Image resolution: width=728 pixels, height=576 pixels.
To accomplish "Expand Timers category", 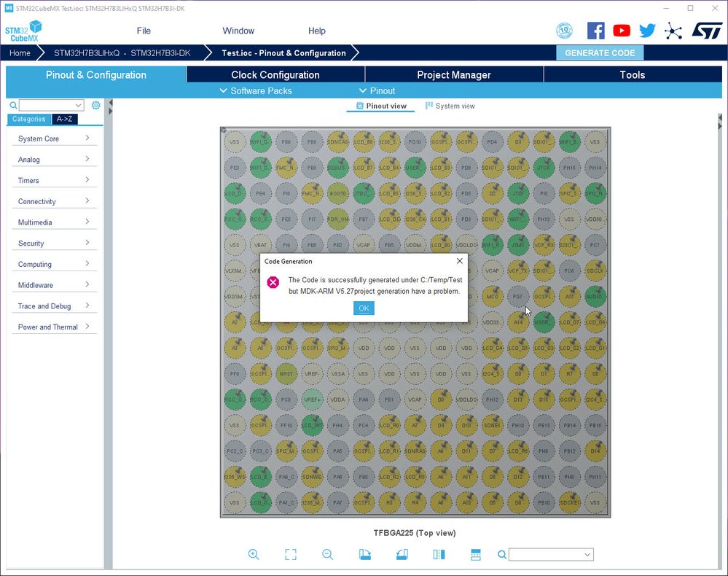I will (54, 180).
